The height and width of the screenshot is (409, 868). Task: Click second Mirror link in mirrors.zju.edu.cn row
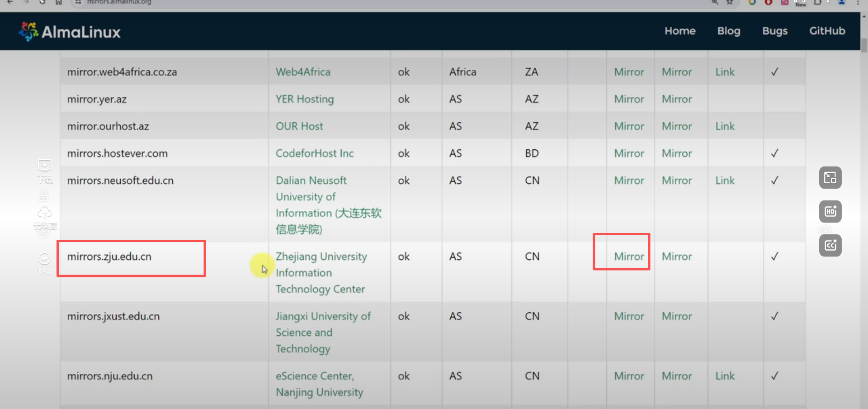(677, 257)
